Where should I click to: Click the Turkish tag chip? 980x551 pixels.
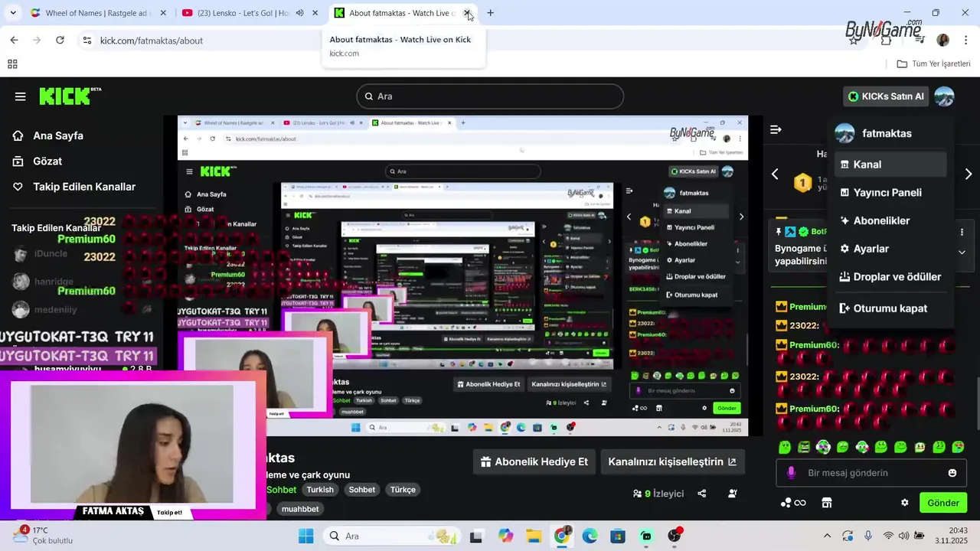pos(320,490)
